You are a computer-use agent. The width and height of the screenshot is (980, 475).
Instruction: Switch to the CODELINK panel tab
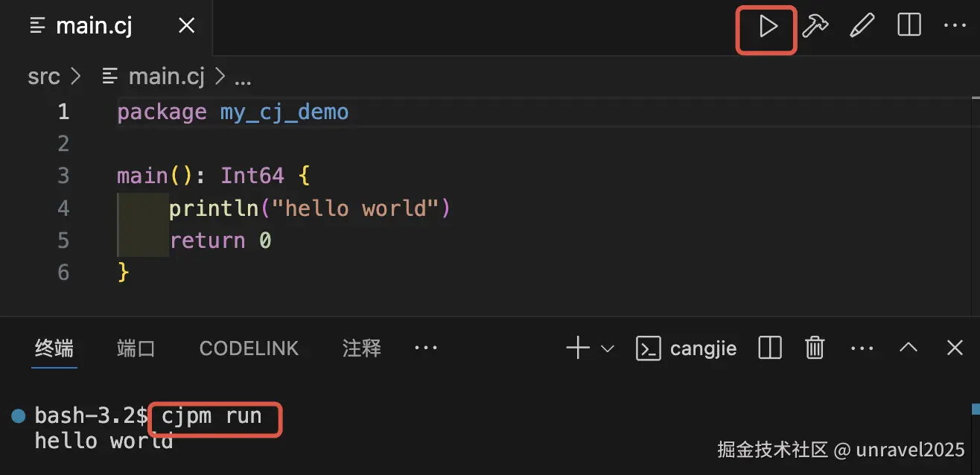tap(249, 348)
